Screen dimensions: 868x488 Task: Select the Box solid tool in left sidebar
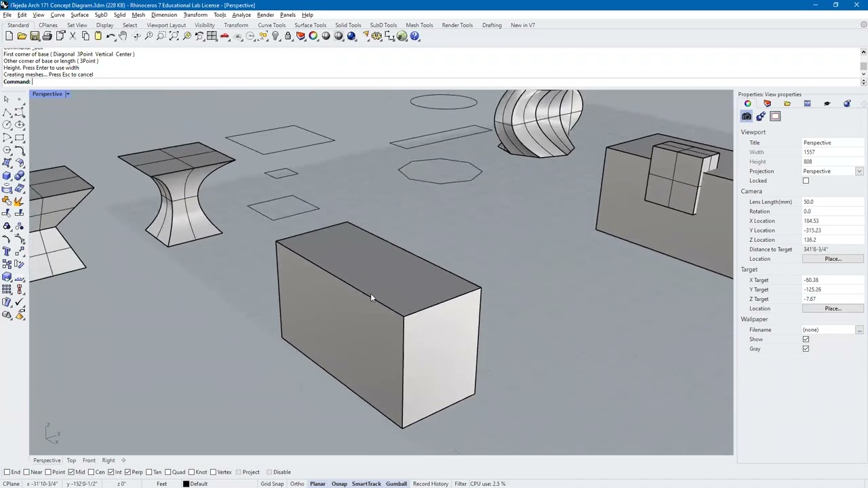tap(7, 176)
